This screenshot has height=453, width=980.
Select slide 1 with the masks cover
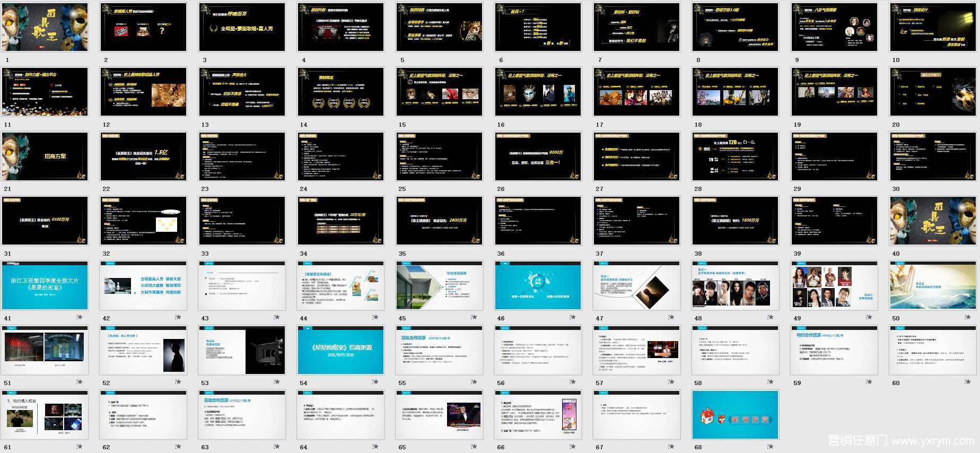45,27
